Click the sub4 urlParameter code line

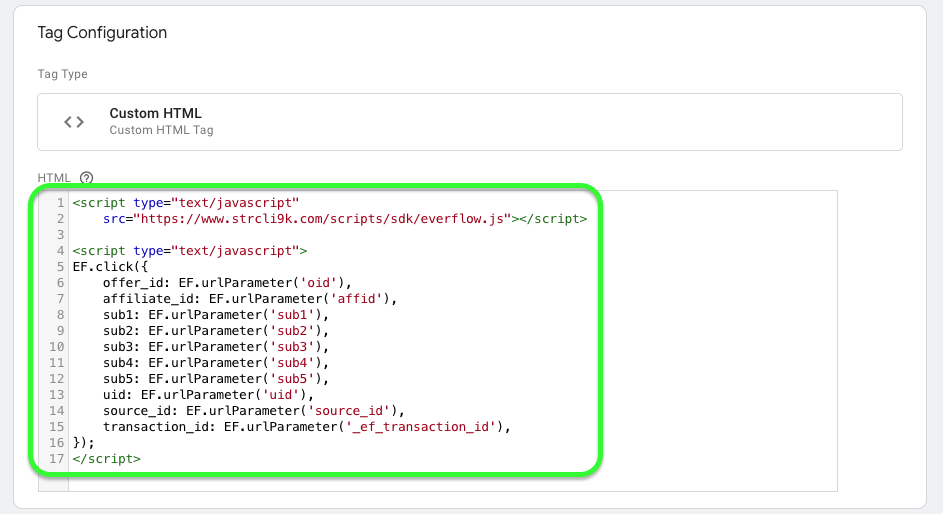coord(216,363)
